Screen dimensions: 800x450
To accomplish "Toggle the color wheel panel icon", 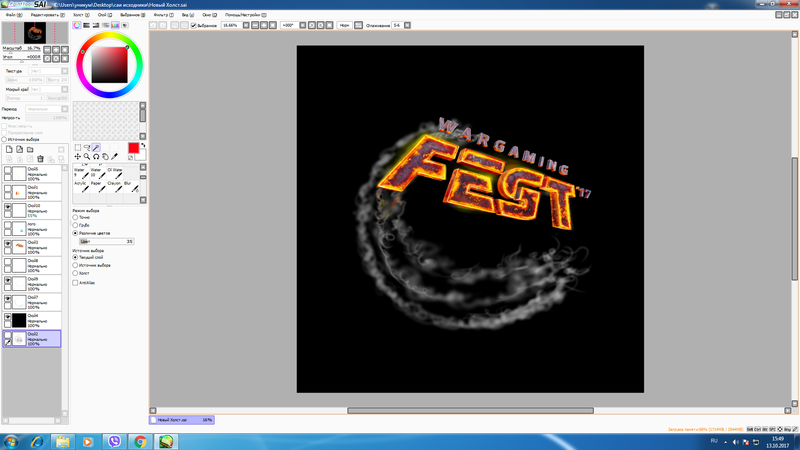I will click(x=77, y=25).
